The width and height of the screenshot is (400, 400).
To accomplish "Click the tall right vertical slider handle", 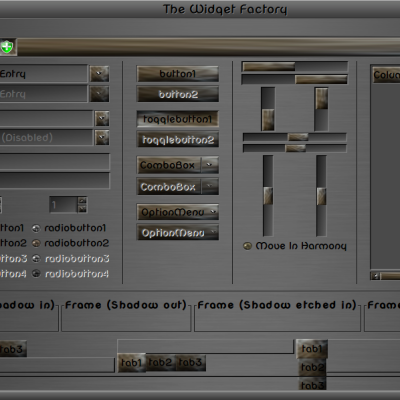I will click(x=321, y=196).
